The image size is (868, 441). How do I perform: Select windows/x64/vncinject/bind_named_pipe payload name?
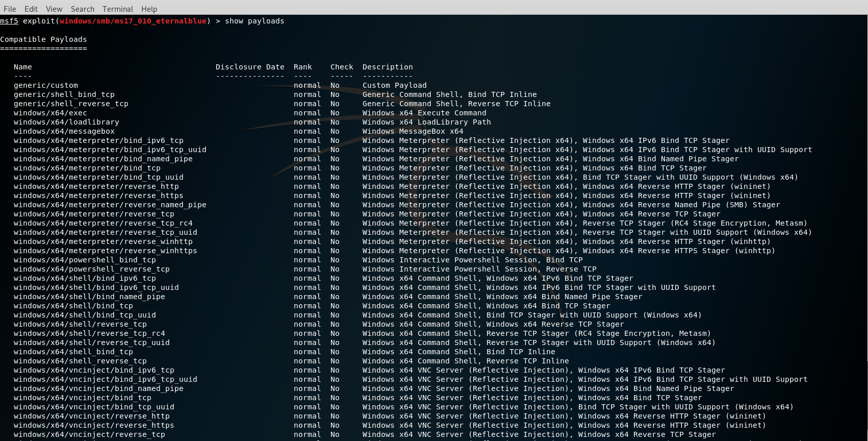tap(98, 388)
